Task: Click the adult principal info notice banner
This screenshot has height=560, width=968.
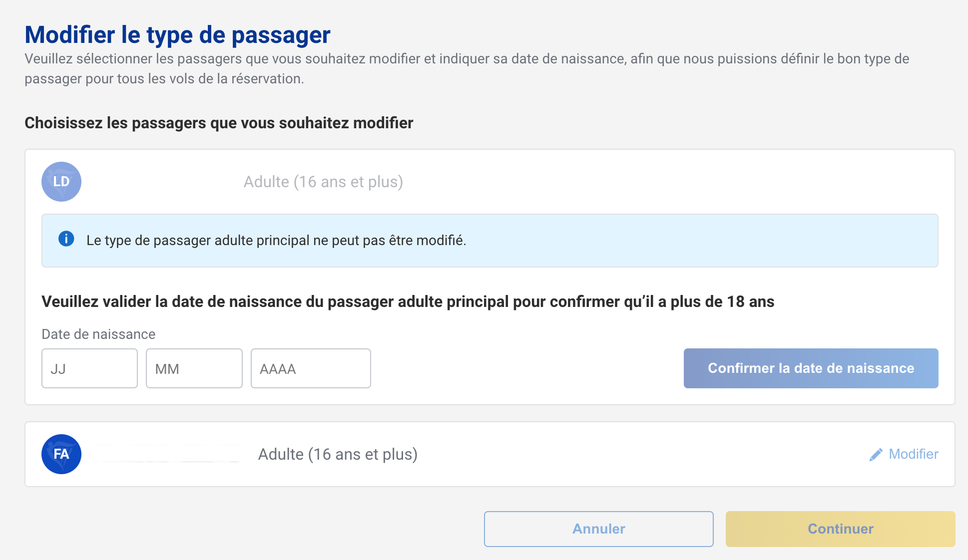Action: pyautogui.click(x=489, y=241)
